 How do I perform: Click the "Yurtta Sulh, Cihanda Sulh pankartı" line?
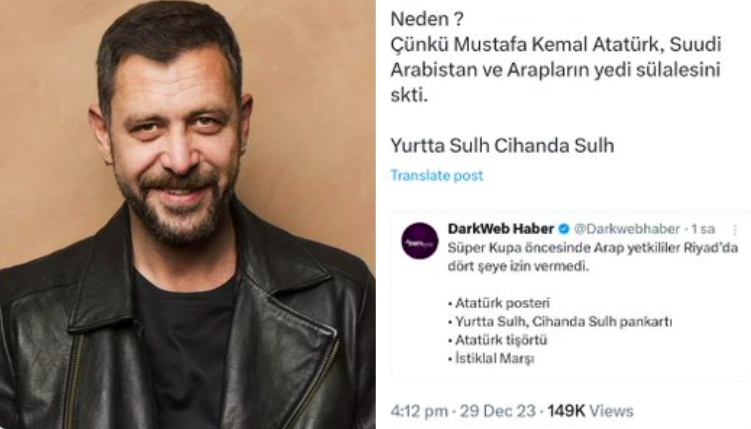(x=560, y=321)
